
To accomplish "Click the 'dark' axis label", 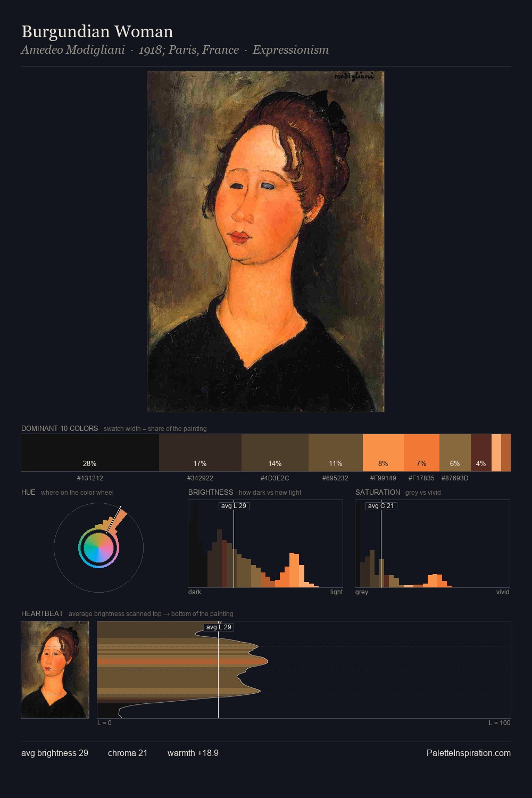I will pyautogui.click(x=195, y=592).
